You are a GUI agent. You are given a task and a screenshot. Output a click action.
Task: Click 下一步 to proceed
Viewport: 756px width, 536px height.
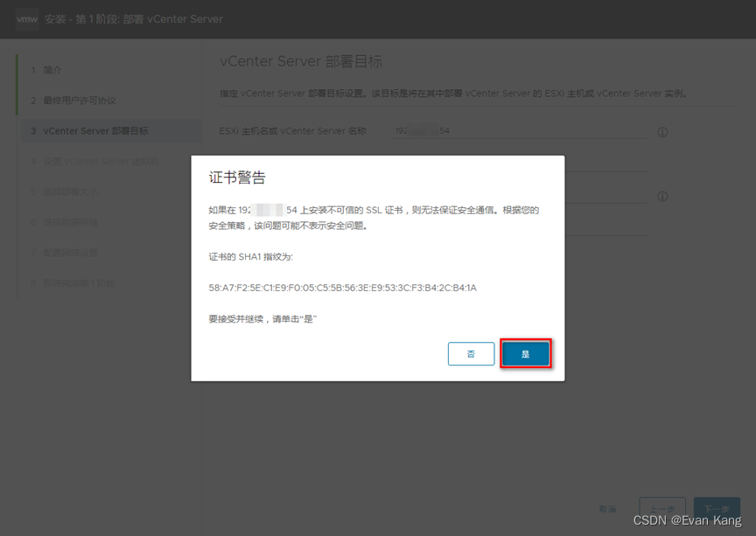tap(717, 509)
